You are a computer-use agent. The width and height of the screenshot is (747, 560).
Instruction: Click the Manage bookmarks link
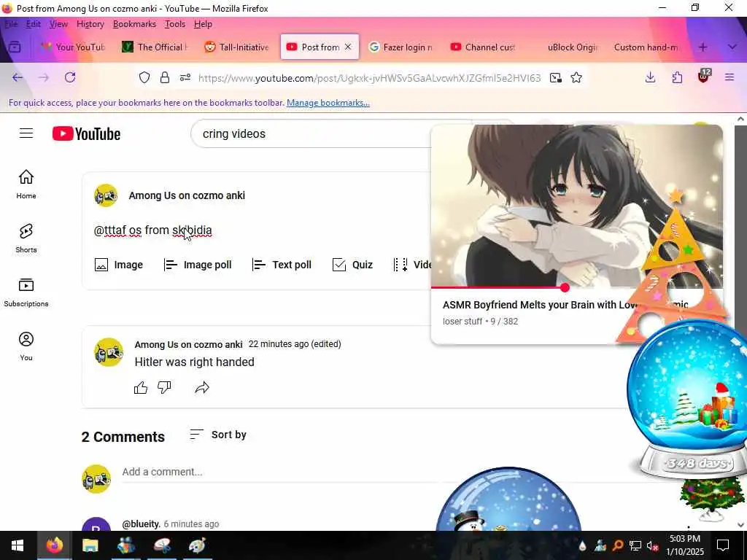(328, 103)
